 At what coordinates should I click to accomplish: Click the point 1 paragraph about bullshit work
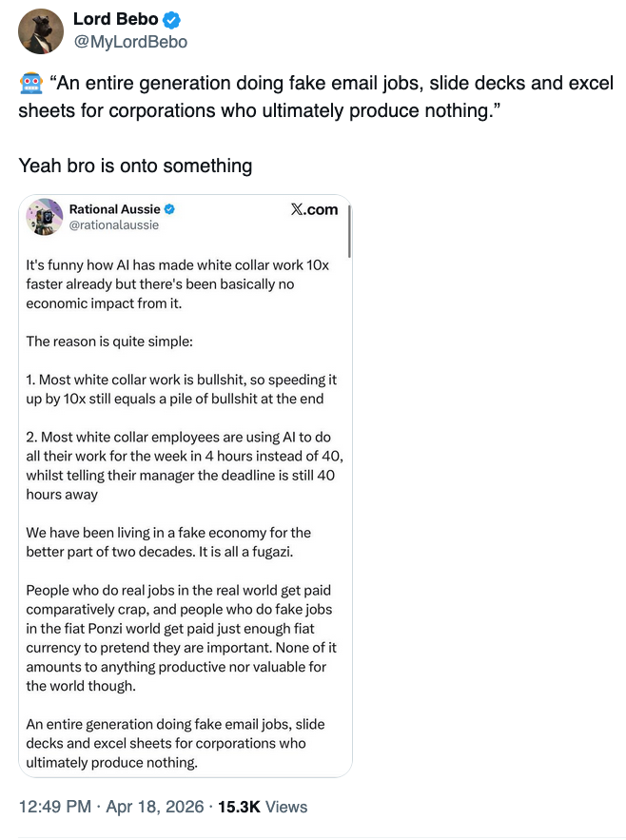(181, 389)
